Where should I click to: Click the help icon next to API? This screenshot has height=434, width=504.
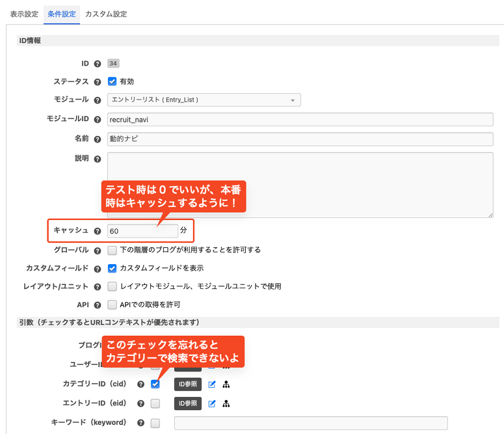click(x=98, y=305)
